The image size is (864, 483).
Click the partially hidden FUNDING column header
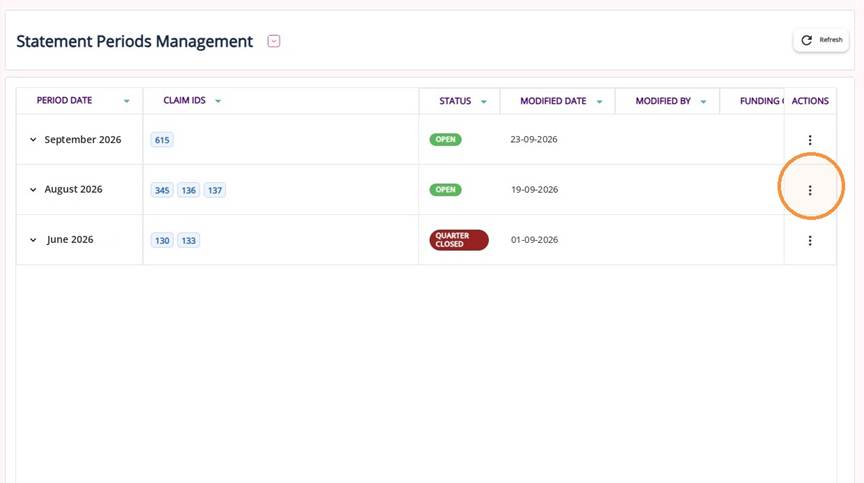tap(761, 101)
